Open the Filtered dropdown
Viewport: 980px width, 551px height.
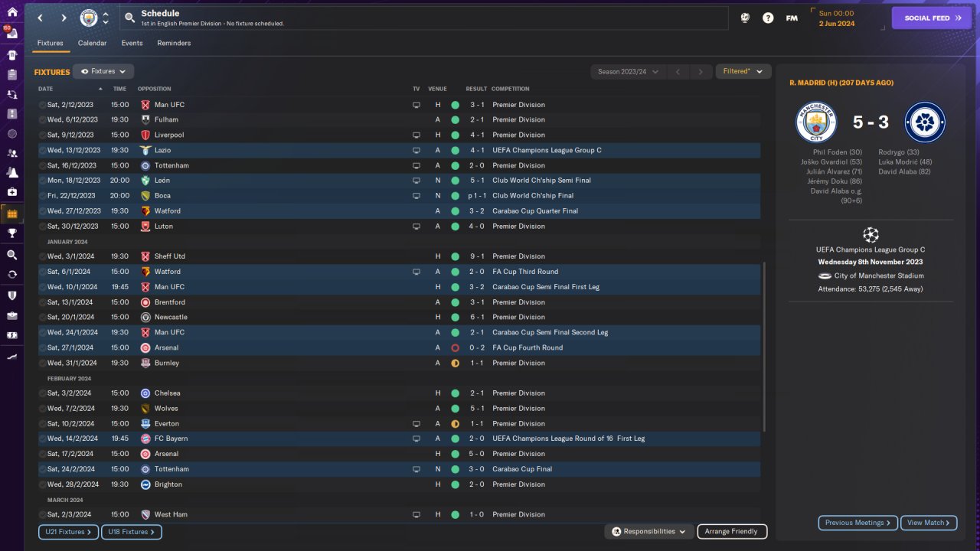743,71
